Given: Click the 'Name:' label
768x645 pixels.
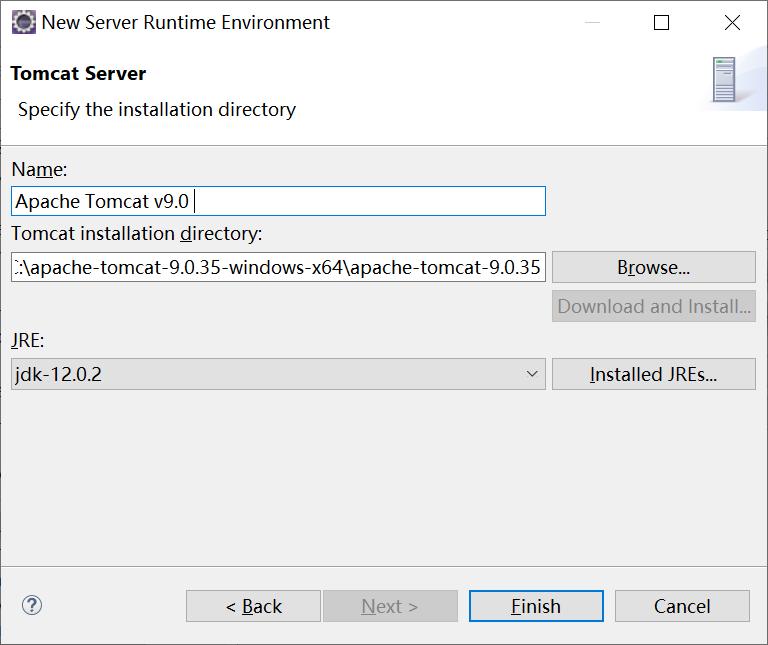Looking at the screenshot, I should click(39, 169).
